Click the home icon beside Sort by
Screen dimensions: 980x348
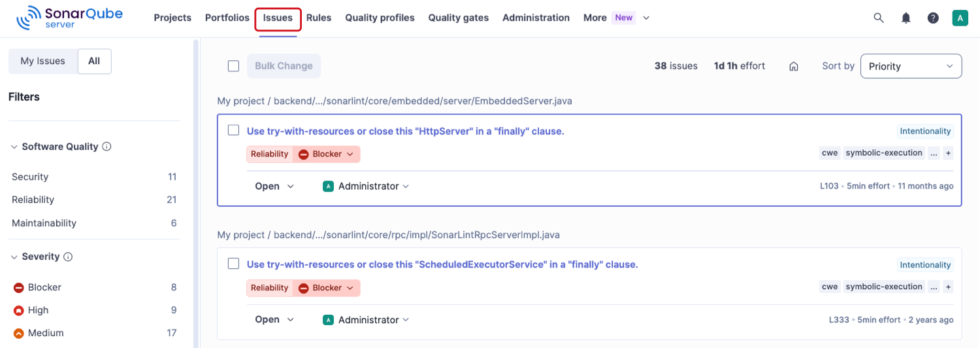click(794, 66)
